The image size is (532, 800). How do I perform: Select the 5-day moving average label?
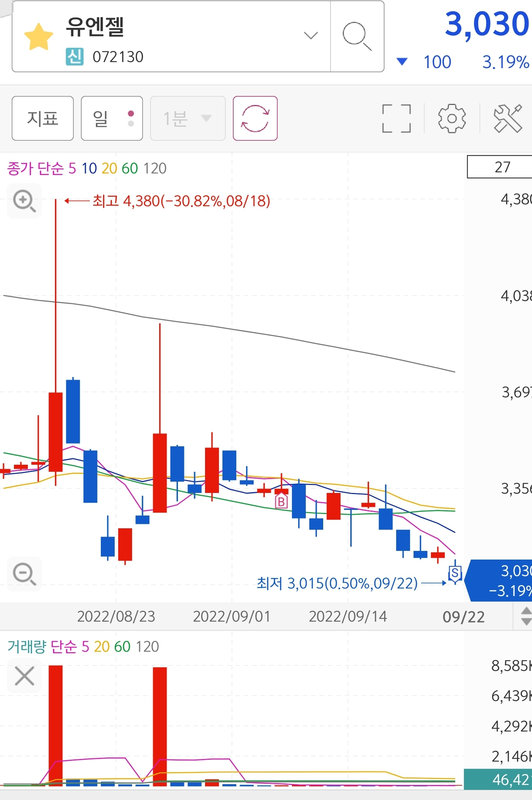coord(72,168)
